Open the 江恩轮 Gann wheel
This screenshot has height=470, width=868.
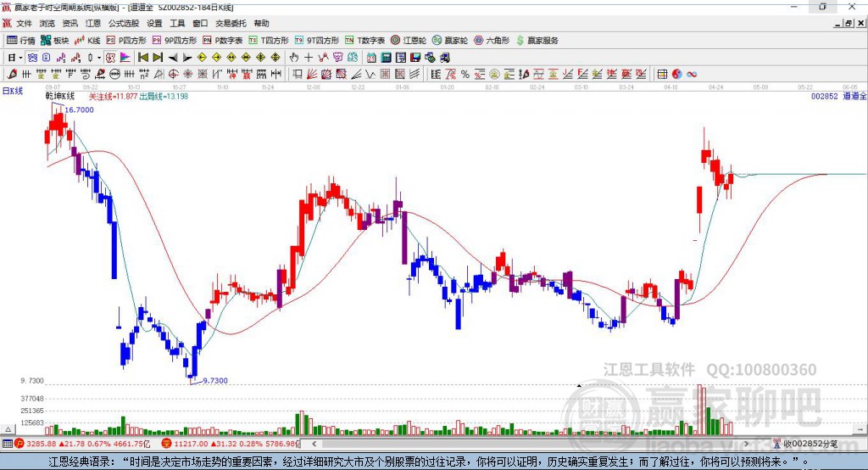click(409, 41)
